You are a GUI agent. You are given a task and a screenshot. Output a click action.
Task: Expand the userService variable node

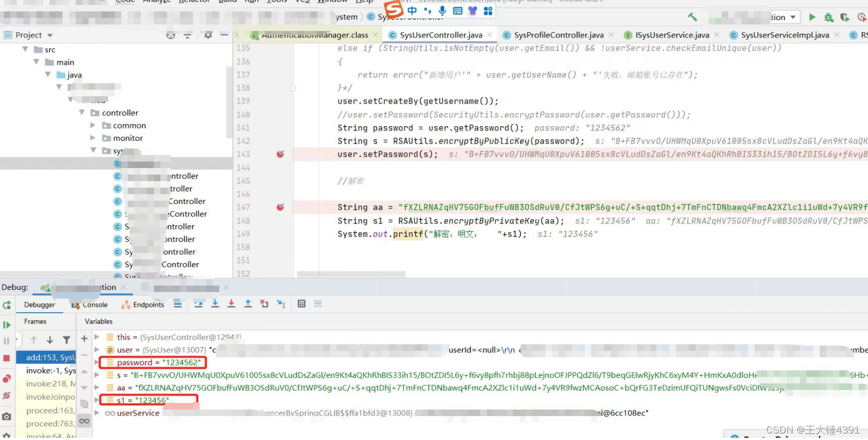click(x=97, y=413)
